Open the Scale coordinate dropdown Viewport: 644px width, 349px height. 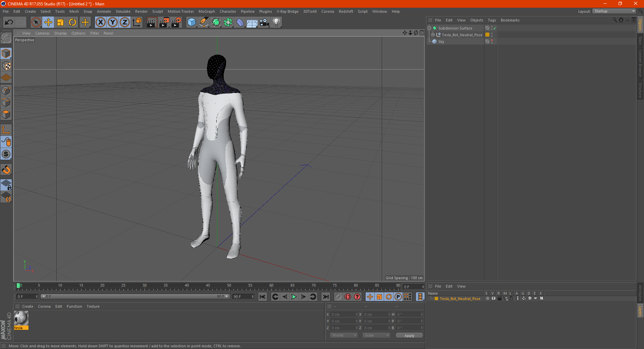376,335
